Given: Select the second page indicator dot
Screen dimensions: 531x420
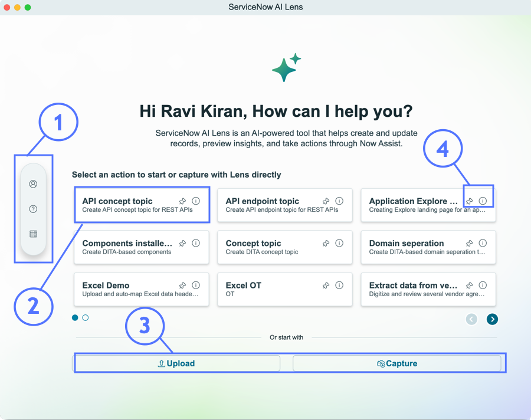Looking at the screenshot, I should (86, 318).
